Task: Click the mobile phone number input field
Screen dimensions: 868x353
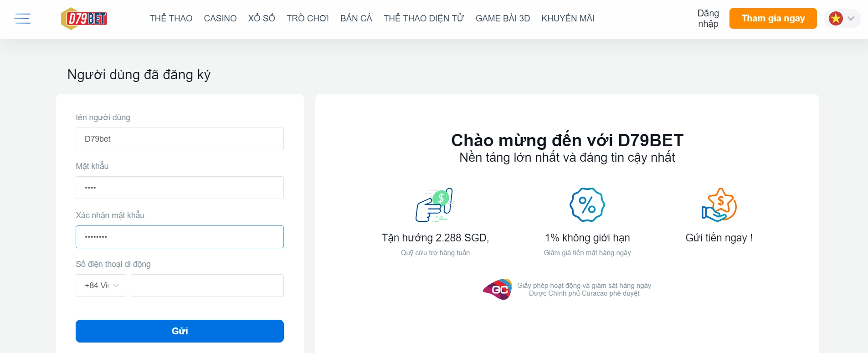Action: click(207, 285)
